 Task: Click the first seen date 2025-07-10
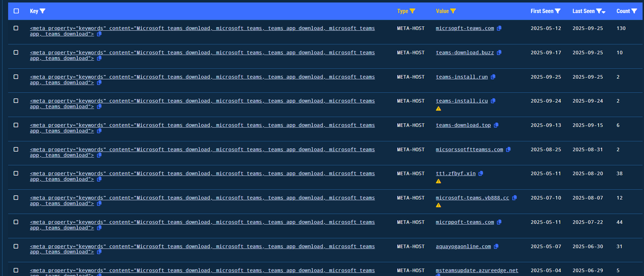[x=546, y=198]
